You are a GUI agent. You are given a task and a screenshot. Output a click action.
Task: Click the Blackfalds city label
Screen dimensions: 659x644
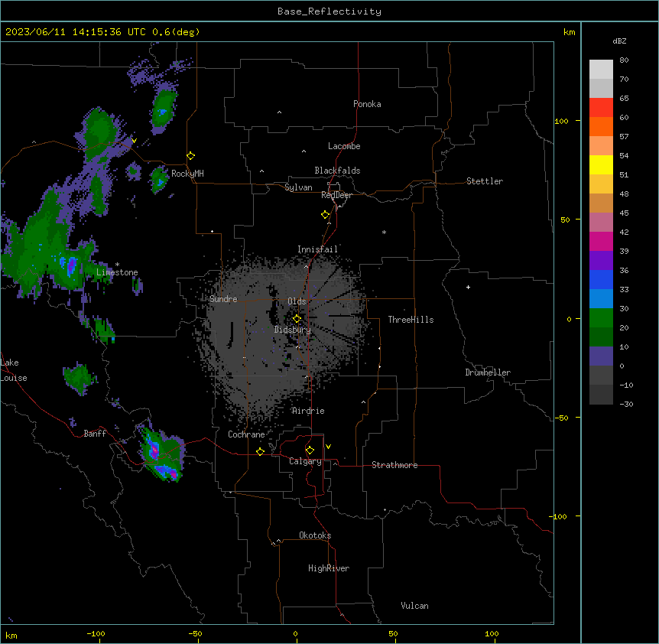337,171
